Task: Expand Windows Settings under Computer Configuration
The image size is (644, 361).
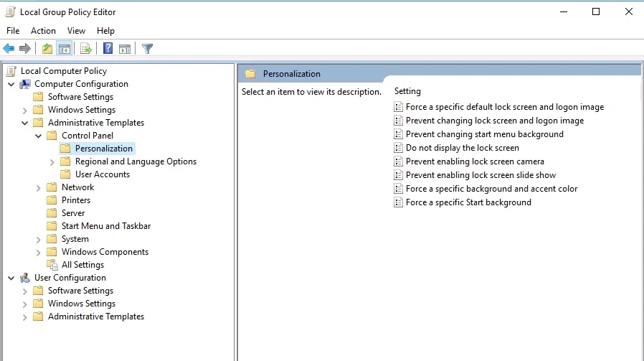Action: [x=24, y=111]
